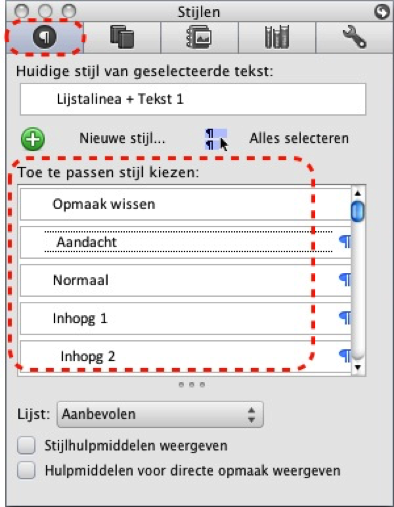
Task: Click the style list scroll up arrow
Action: [358, 193]
